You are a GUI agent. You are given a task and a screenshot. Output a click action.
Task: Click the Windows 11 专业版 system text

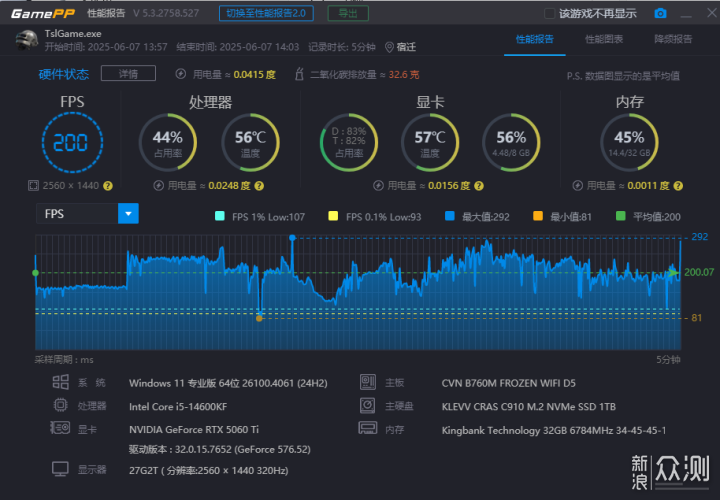click(x=228, y=383)
